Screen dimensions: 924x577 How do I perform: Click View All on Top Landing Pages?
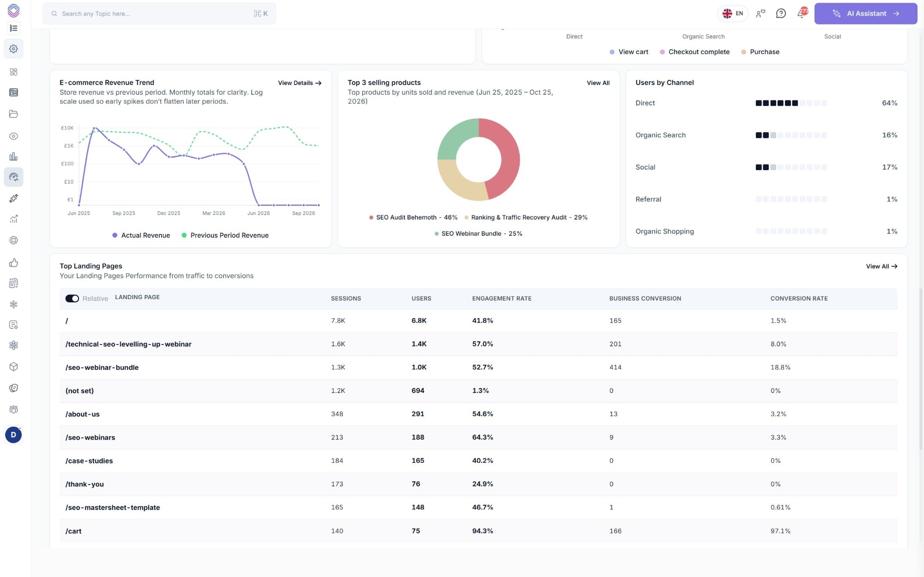(x=881, y=266)
